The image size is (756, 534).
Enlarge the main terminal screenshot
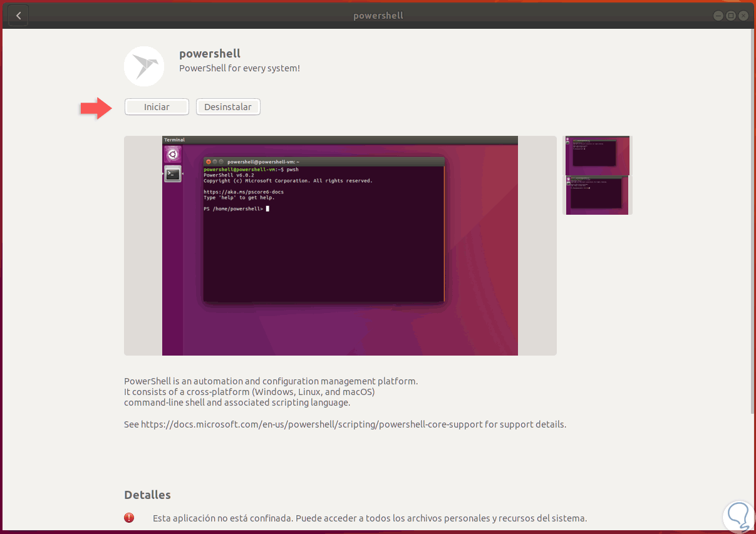pyautogui.click(x=340, y=245)
